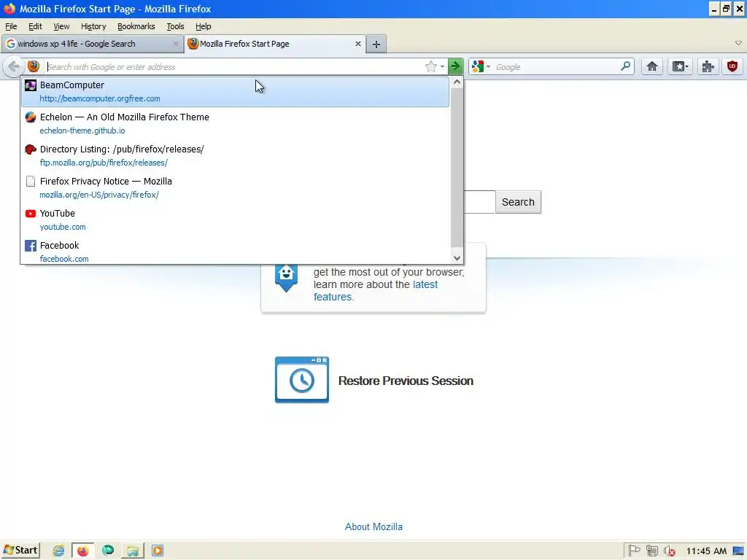Click the 11:45 AM taskbar clock
The width and height of the screenshot is (747, 560).
(706, 551)
